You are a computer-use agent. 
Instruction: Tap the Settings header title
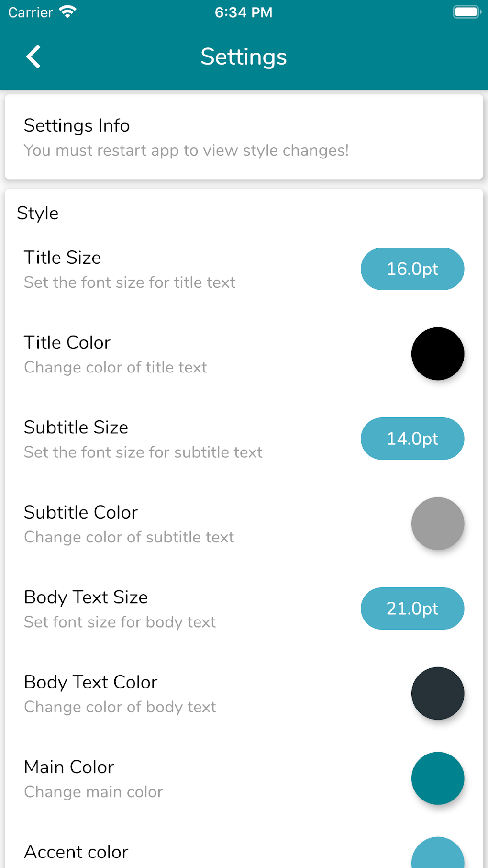pos(244,57)
